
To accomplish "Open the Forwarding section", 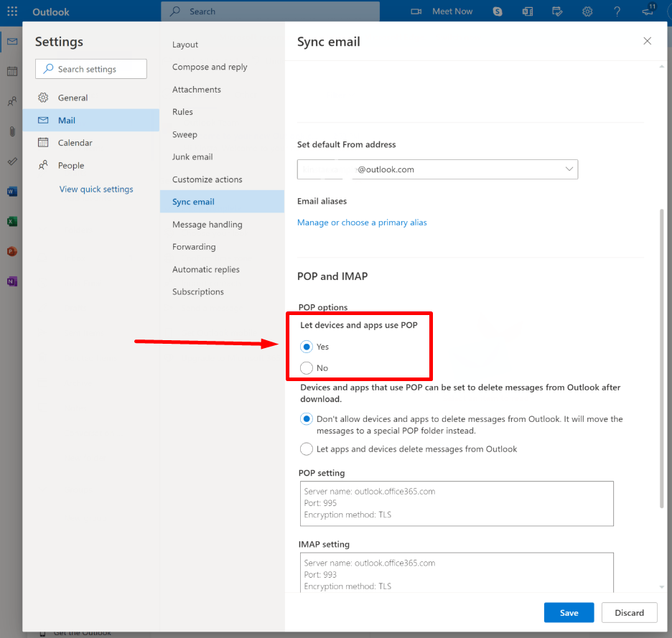I will (x=222, y=247).
